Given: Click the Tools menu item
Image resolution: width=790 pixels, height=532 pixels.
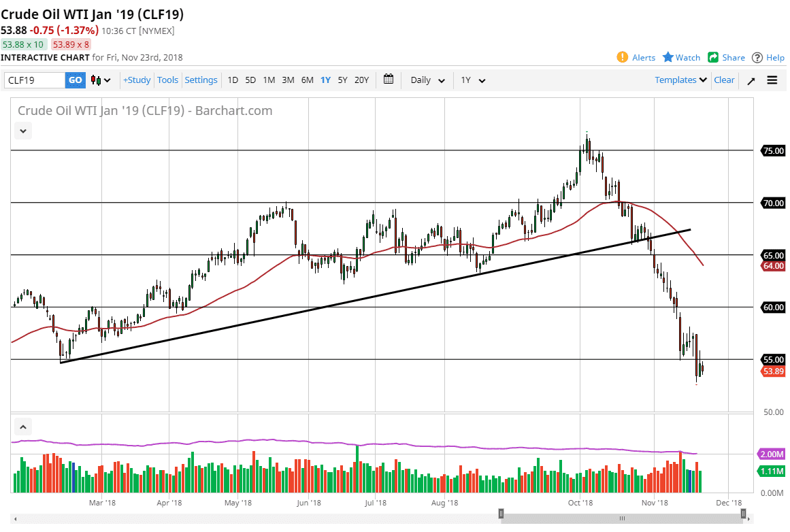Looking at the screenshot, I should click(167, 80).
